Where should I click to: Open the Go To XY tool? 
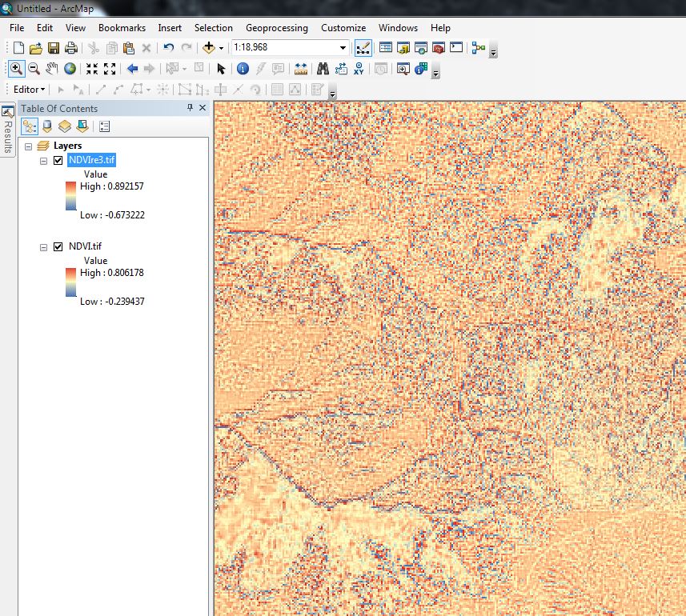[x=359, y=69]
